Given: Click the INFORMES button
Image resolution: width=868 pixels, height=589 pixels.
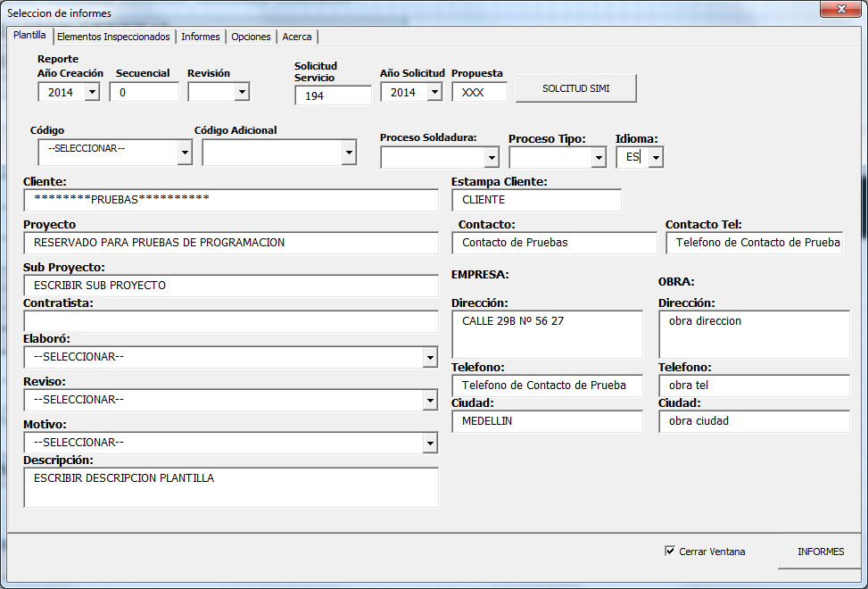Looking at the screenshot, I should tap(820, 552).
